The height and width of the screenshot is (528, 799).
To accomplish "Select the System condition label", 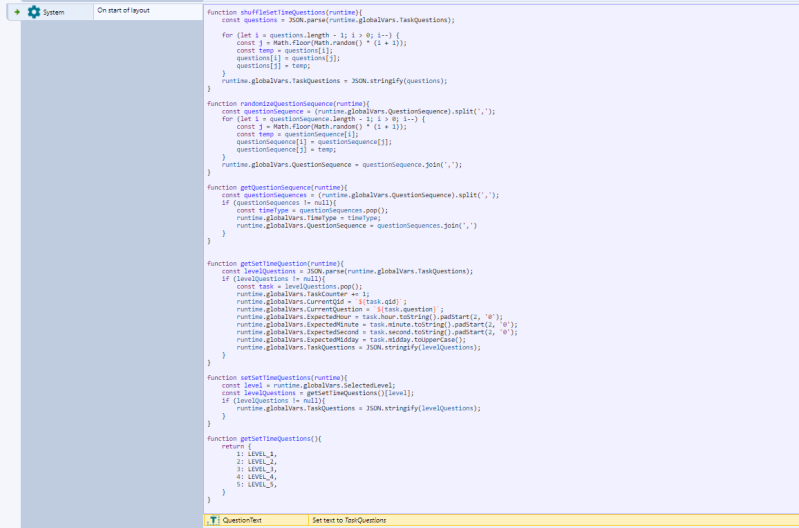I will [x=54, y=12].
